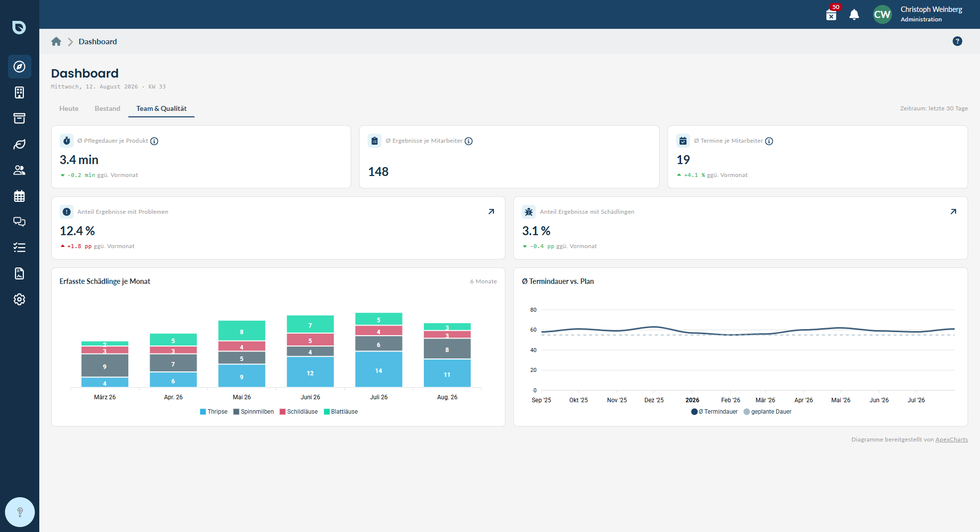980x532 pixels.
Task: Click the 3.1 % value
Action: click(536, 231)
